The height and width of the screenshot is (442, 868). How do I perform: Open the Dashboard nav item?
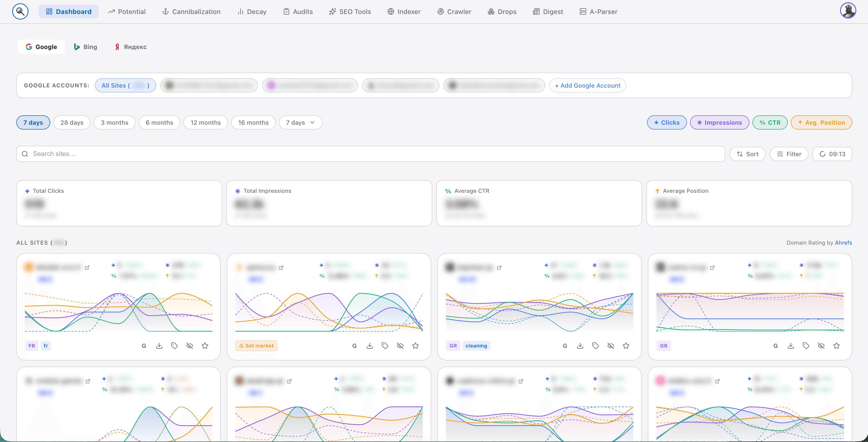69,11
